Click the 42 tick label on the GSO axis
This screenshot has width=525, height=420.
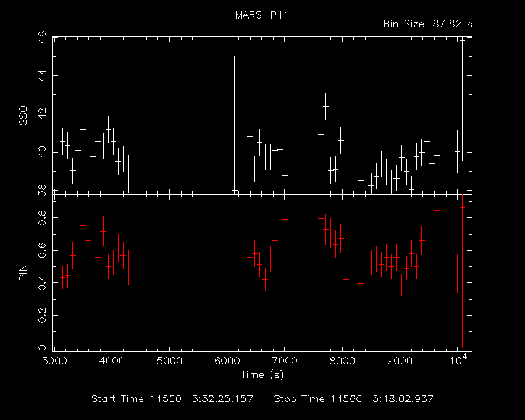(42, 114)
